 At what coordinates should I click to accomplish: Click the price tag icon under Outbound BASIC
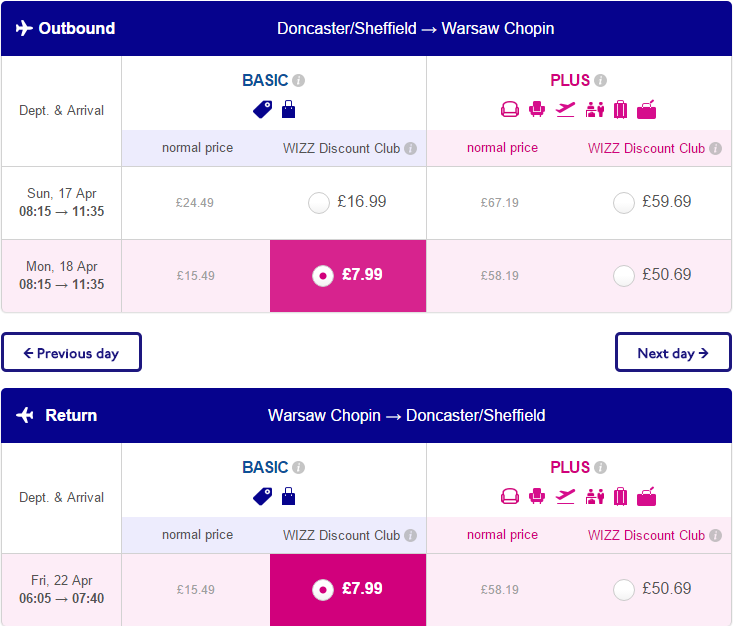coord(262,110)
